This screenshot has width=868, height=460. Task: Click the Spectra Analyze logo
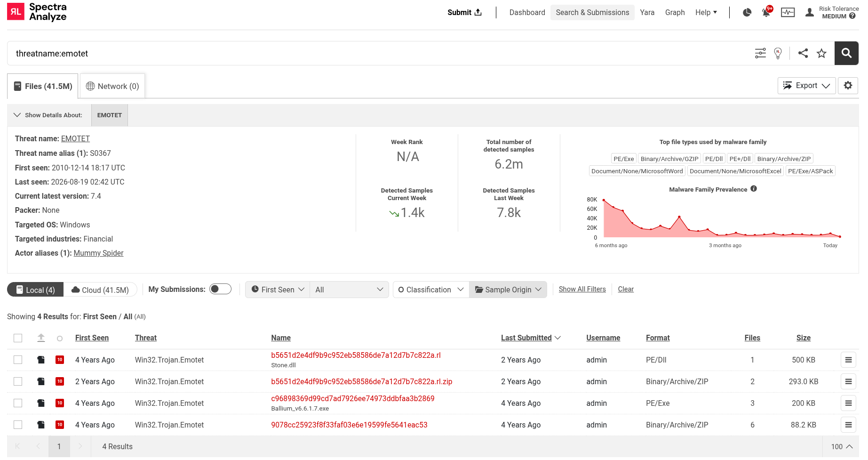[x=37, y=12]
